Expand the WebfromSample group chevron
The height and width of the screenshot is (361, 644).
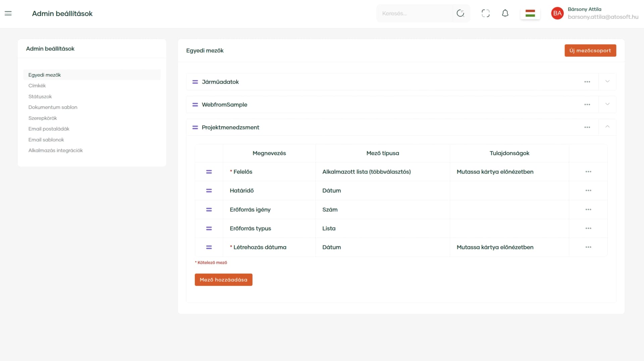coord(607,104)
